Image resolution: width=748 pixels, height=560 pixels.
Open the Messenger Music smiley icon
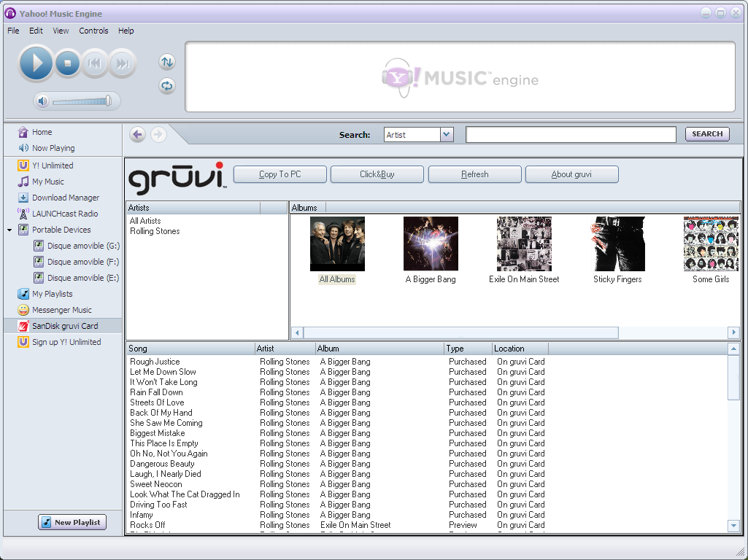pyautogui.click(x=23, y=310)
